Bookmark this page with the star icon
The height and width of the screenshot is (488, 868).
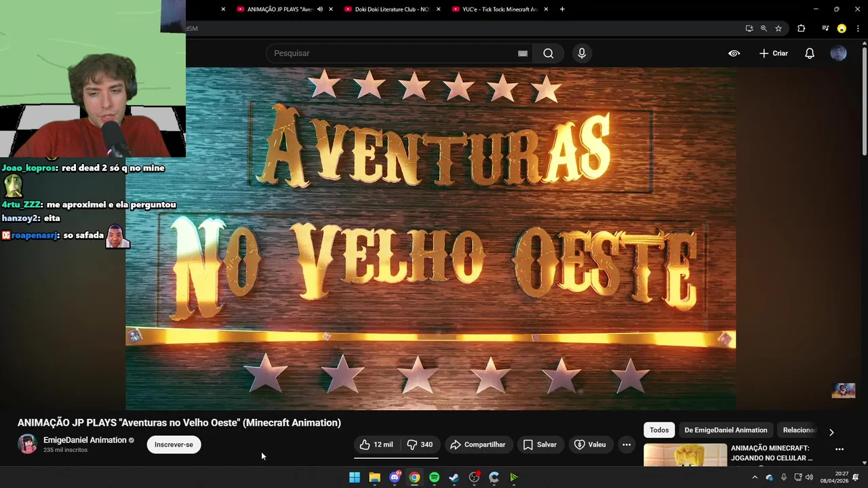coord(778,28)
